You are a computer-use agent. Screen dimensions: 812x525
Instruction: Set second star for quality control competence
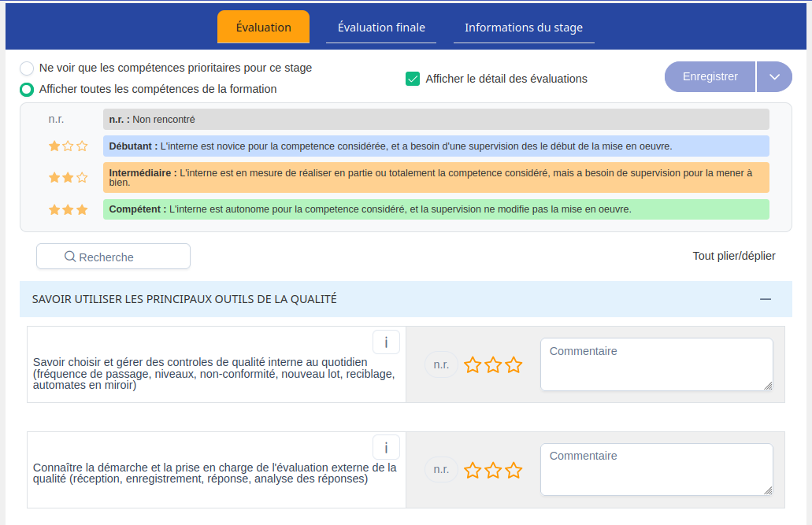[x=493, y=365]
